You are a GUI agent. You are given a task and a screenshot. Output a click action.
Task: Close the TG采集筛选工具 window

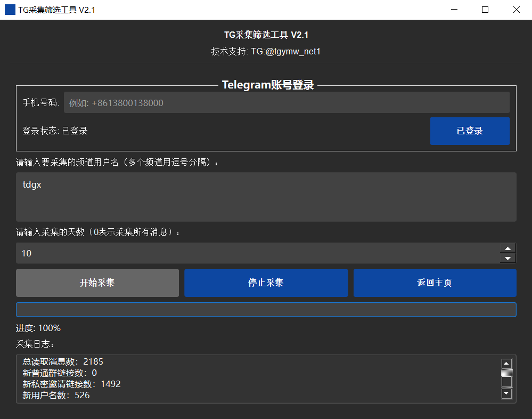tap(516, 10)
